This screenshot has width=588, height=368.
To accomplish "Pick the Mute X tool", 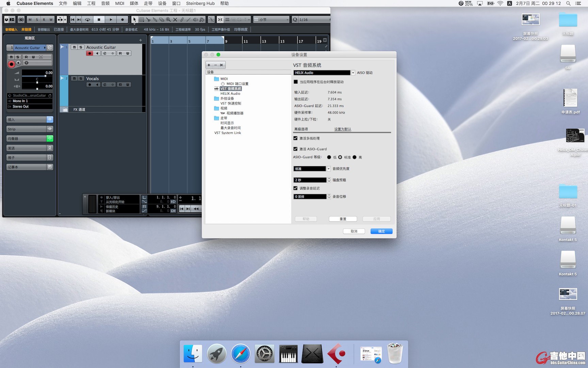I will 175,20.
